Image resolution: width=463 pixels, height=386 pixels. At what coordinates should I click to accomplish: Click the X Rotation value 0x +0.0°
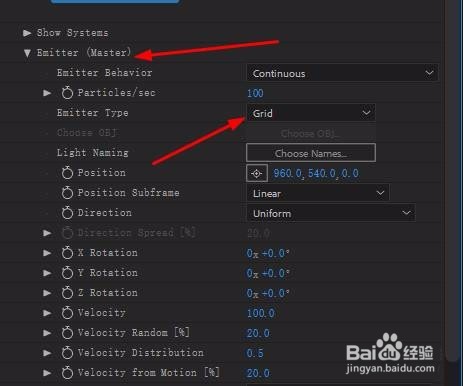(x=268, y=253)
